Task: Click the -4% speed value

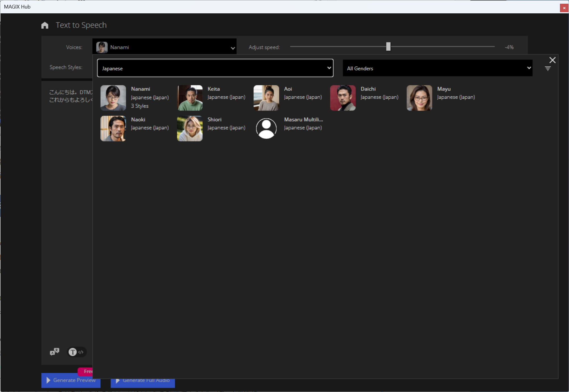Action: 509,47
